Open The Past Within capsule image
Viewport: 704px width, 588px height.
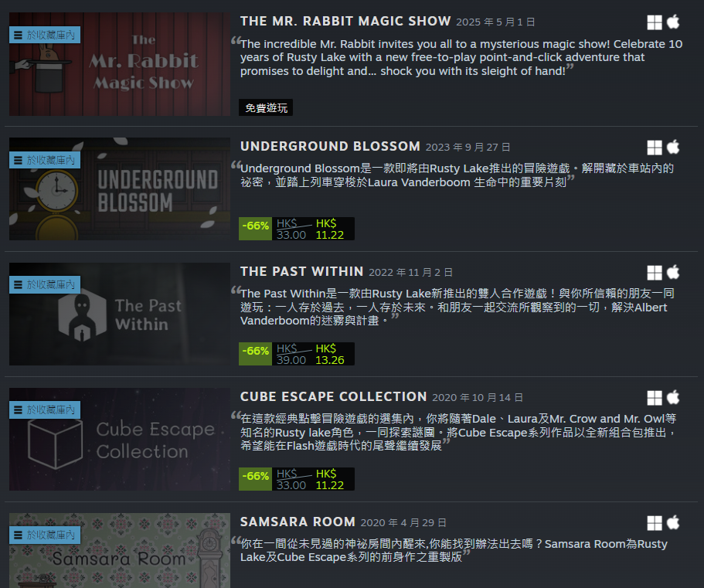click(120, 314)
